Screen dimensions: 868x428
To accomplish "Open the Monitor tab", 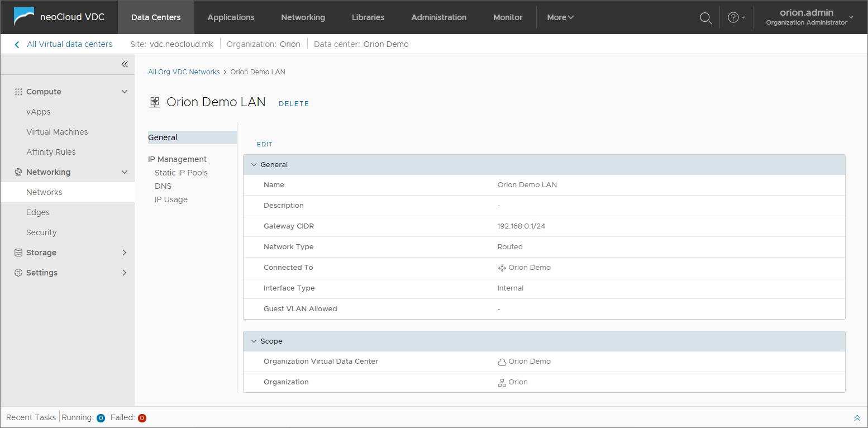I will click(x=508, y=17).
